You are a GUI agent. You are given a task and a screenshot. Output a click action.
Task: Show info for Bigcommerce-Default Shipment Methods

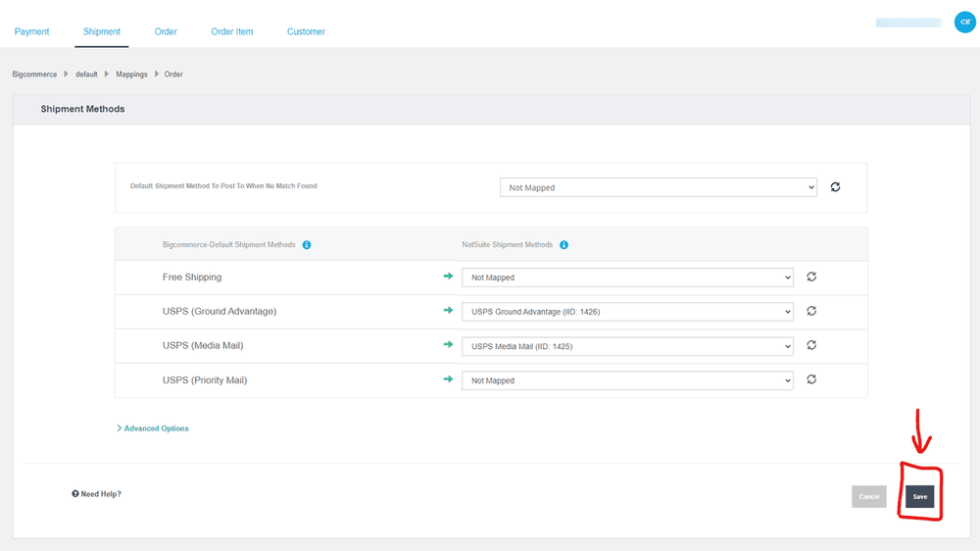(306, 245)
